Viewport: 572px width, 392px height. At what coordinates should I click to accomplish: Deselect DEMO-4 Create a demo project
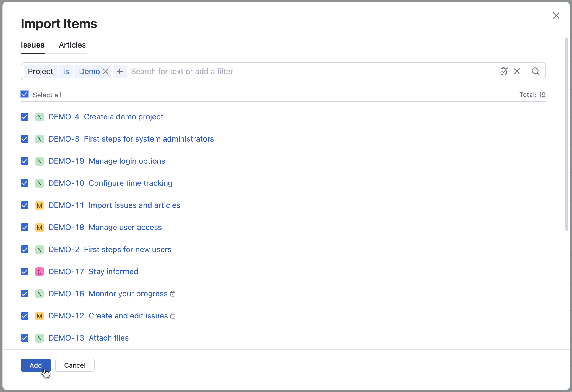click(25, 117)
